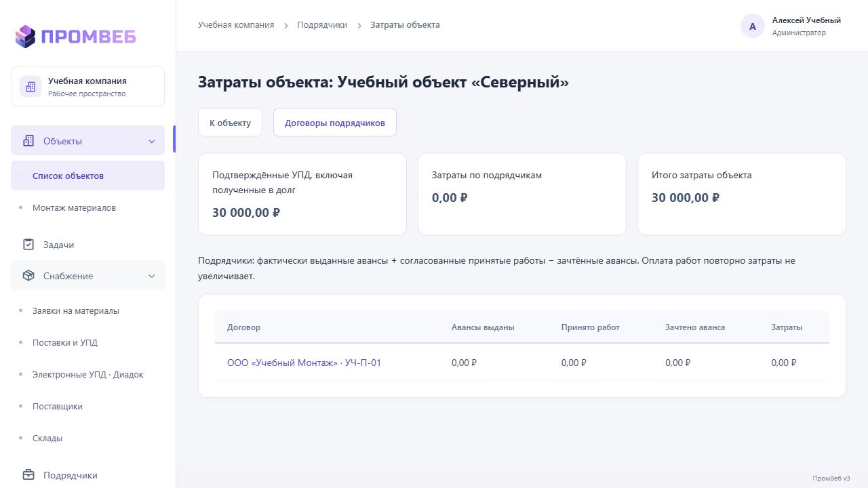Open Поставки и УПД section
The height and width of the screenshot is (488, 868).
tap(87, 342)
